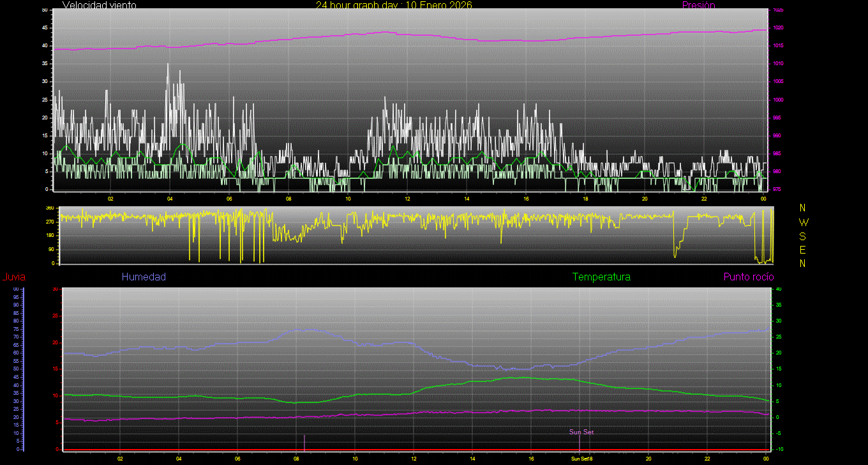Click the "E" compass direction letter
This screenshot has height=465, width=868.
click(803, 249)
